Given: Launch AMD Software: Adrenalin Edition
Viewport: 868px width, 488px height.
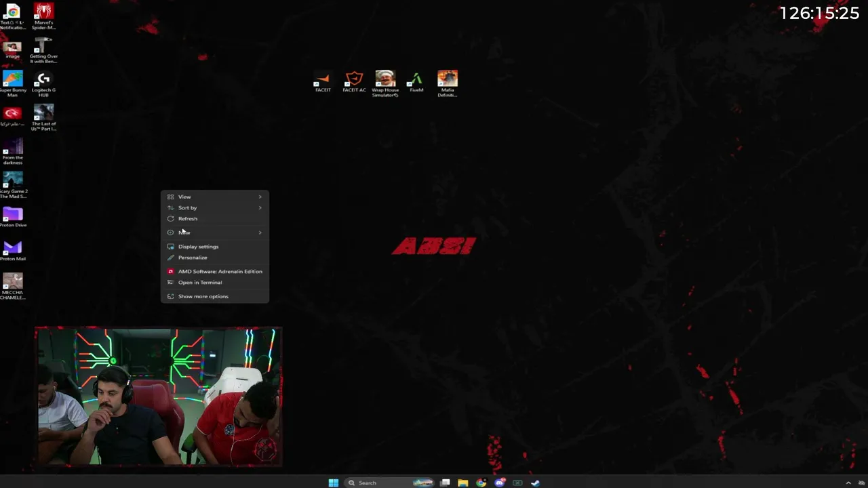Looking at the screenshot, I should point(215,271).
